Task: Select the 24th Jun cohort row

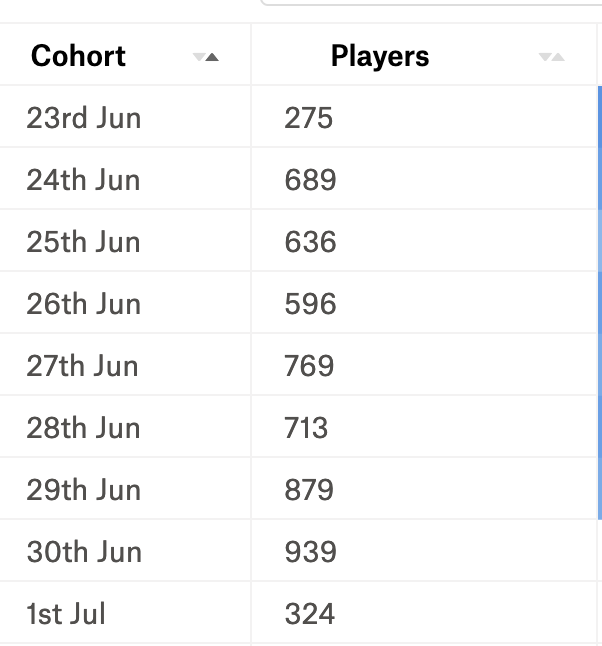Action: click(x=298, y=178)
